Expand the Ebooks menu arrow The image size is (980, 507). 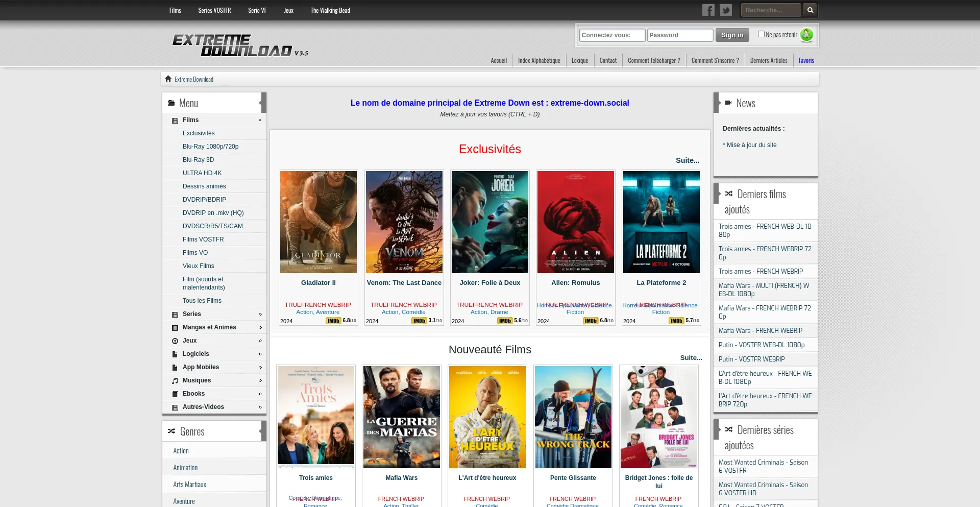260,394
